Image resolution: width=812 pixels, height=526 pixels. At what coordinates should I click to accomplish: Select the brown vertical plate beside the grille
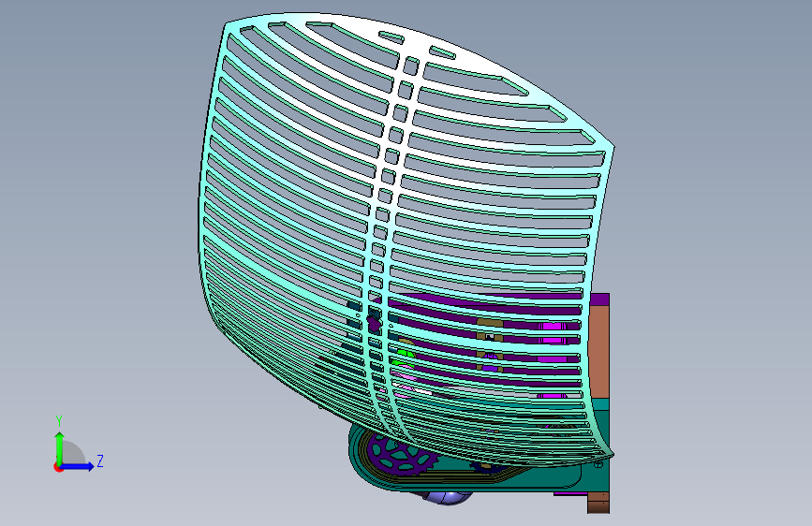pos(599,352)
